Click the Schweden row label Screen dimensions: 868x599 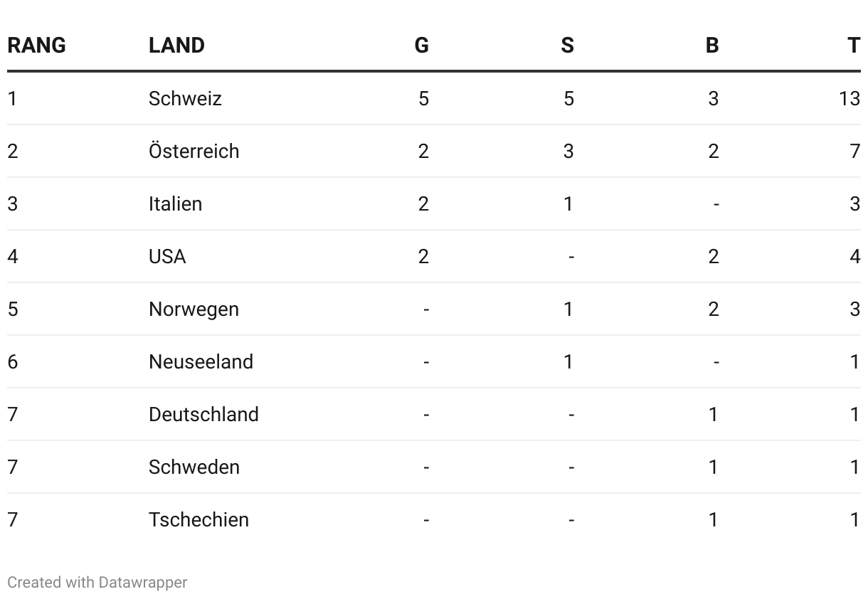point(194,467)
